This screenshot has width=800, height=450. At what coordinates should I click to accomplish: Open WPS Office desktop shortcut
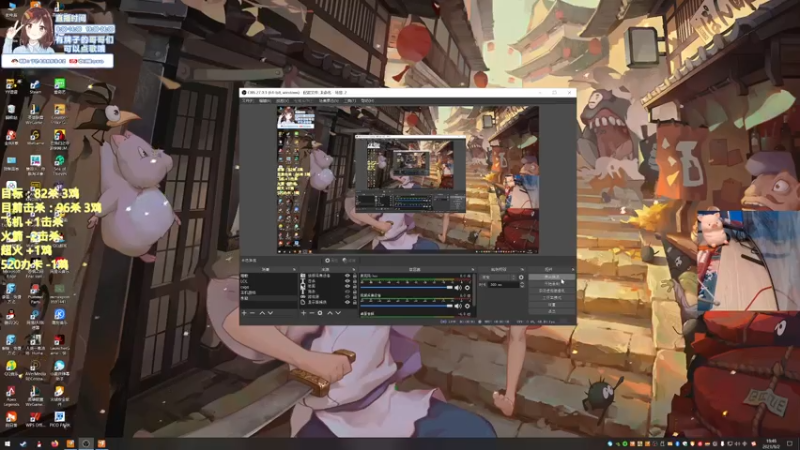(x=35, y=420)
